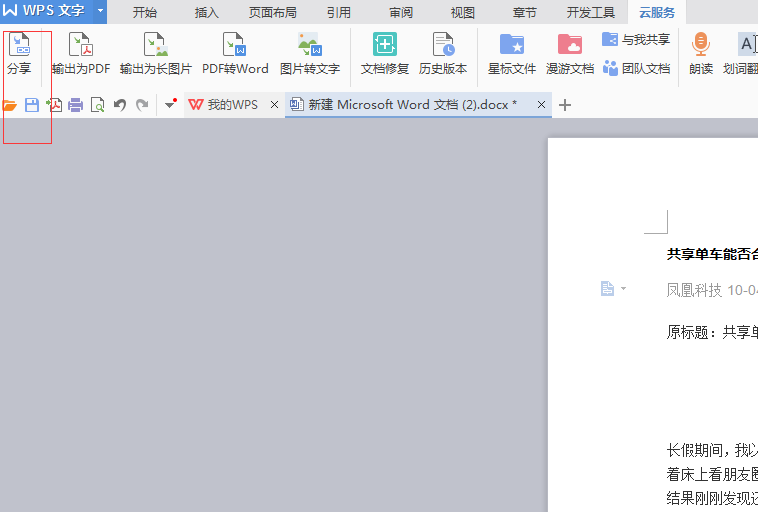This screenshot has width=758, height=512.
Task: Select 输出为长图片 export option
Action: [155, 53]
